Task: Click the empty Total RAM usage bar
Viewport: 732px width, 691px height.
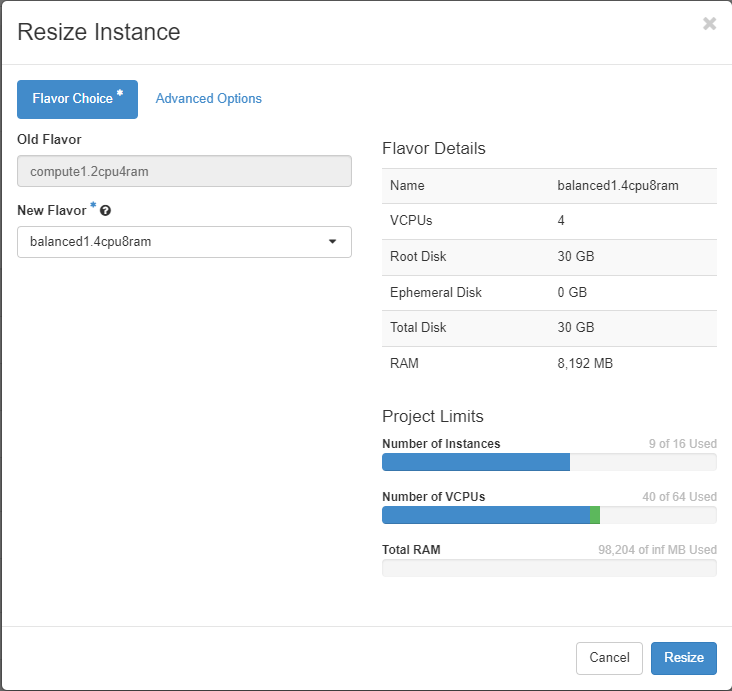Action: tap(549, 568)
